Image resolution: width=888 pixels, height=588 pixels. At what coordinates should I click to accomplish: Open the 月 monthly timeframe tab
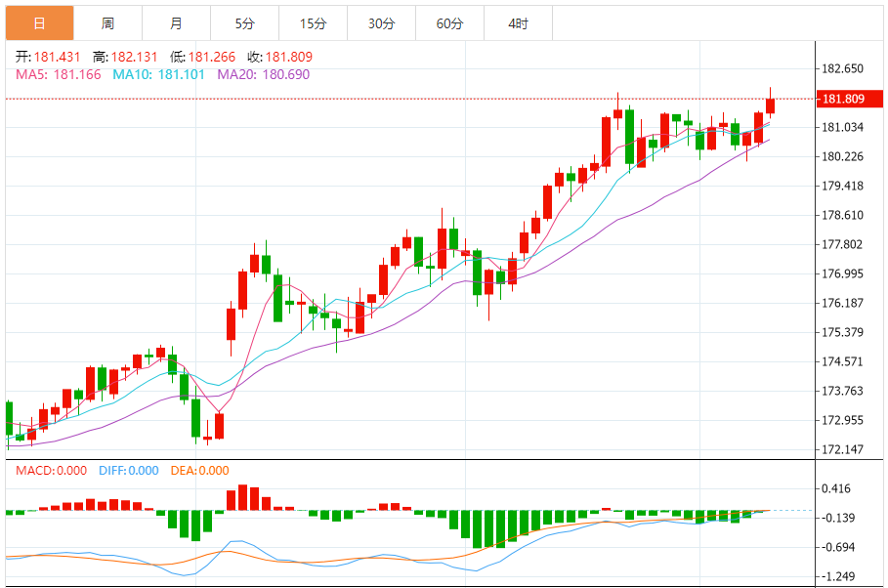pos(176,22)
